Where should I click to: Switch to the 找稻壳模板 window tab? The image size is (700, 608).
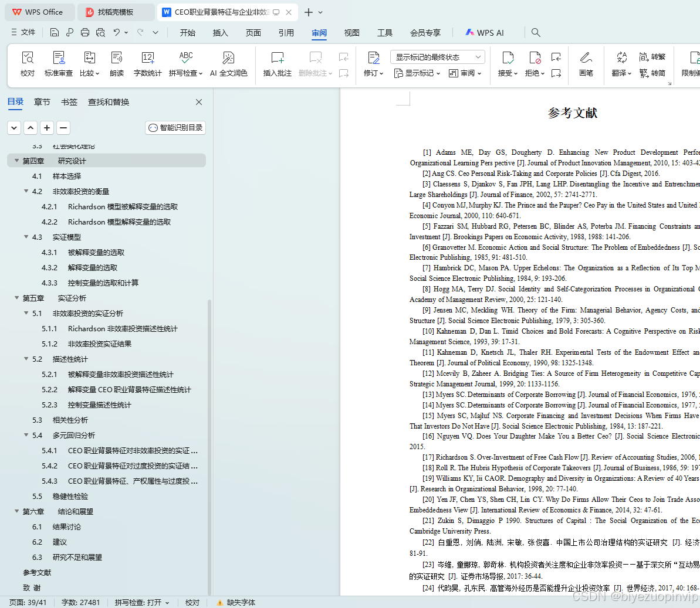tap(115, 12)
